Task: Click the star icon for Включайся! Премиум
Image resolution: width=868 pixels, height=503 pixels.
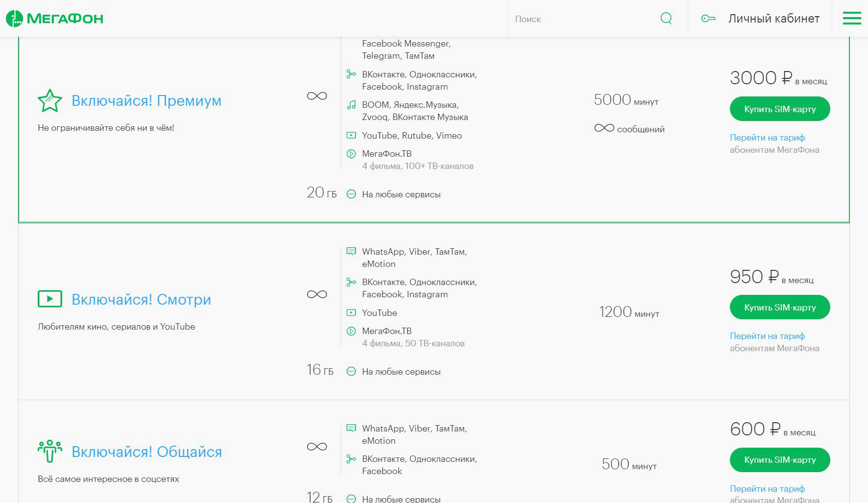Action: 50,101
